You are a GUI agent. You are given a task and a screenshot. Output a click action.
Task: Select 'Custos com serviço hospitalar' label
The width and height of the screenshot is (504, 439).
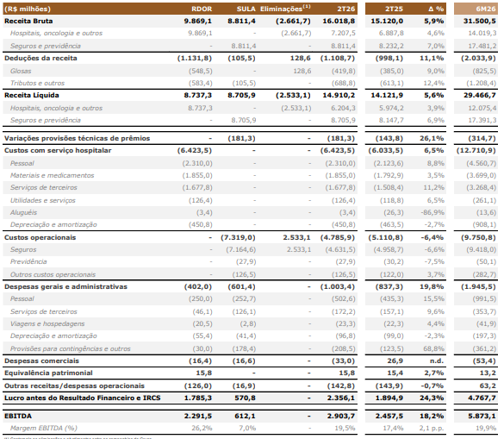click(58, 151)
